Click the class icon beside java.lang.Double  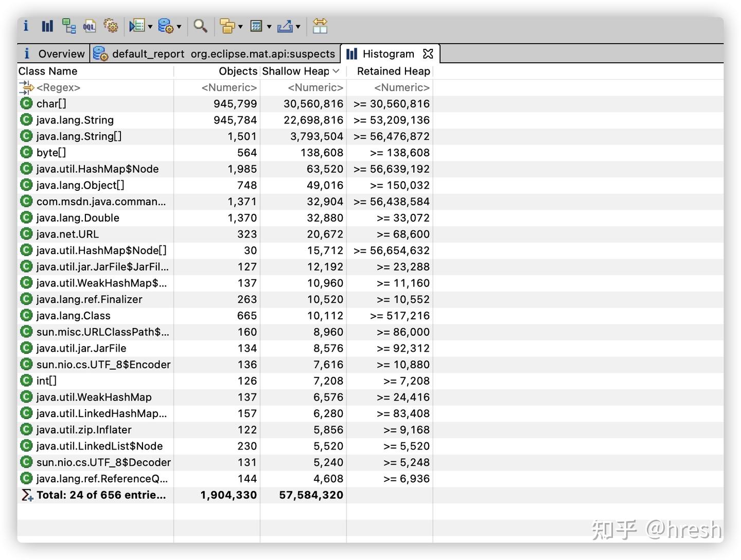click(26, 218)
